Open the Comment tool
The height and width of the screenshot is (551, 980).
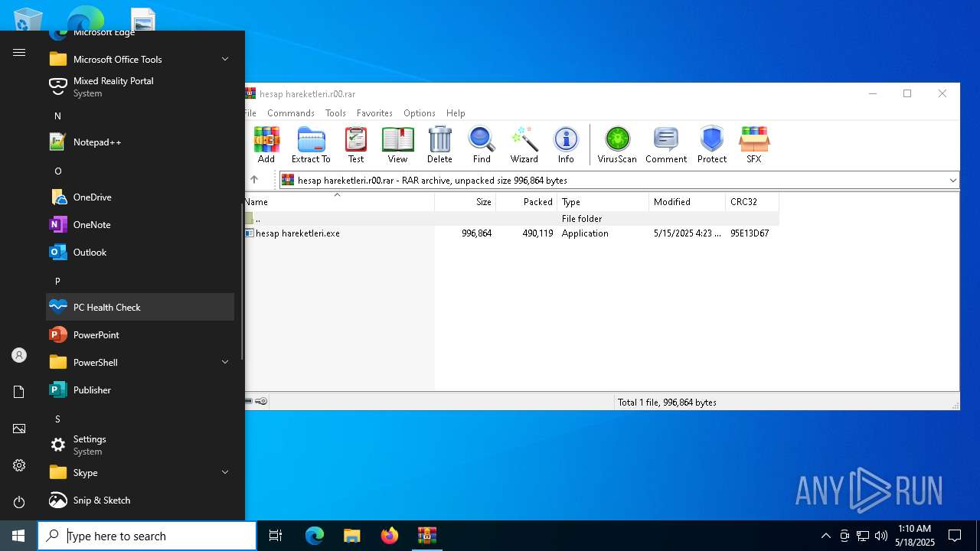click(666, 145)
